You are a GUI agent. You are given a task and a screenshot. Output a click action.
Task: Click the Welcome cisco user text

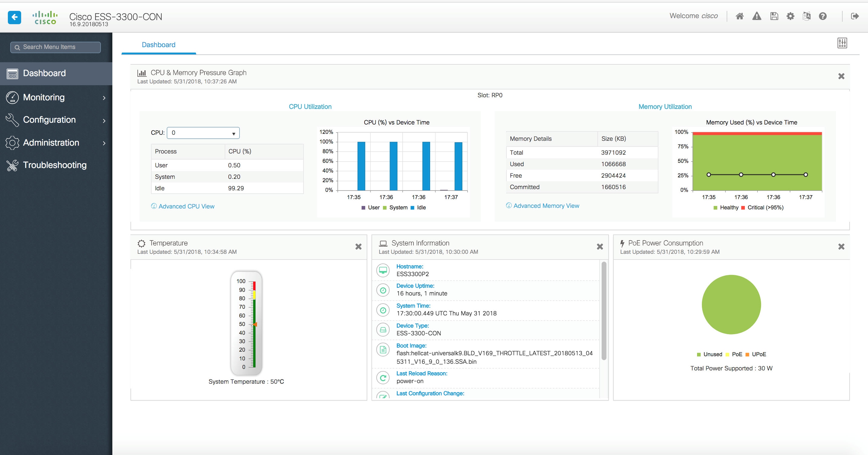coord(693,16)
